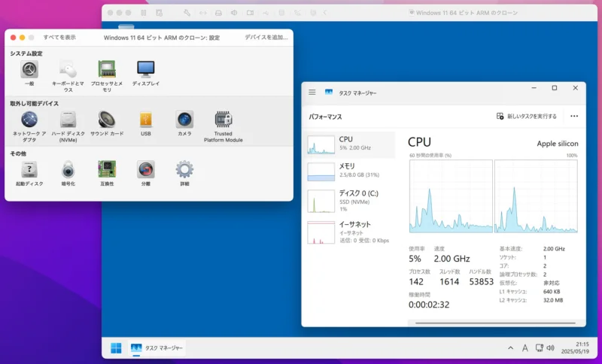Screen dimensions: 602x364
Task: Click すべてを表示 in settings window
Action: (59, 37)
